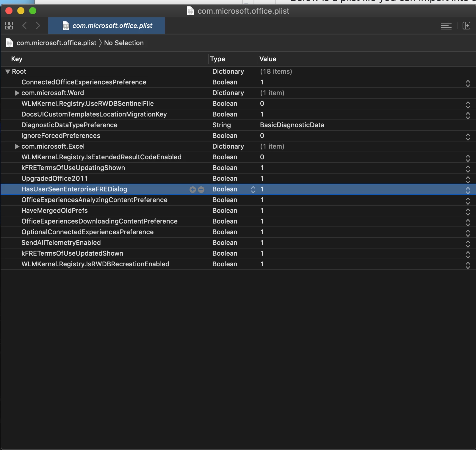The width and height of the screenshot is (476, 450).
Task: Open value stepper for WLMKernel.Registry.UseRWDBSentinelFile
Action: tap(468, 105)
